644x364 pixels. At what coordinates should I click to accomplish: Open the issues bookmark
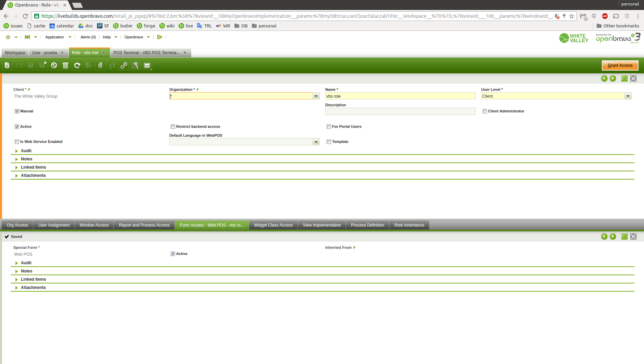coord(13,26)
